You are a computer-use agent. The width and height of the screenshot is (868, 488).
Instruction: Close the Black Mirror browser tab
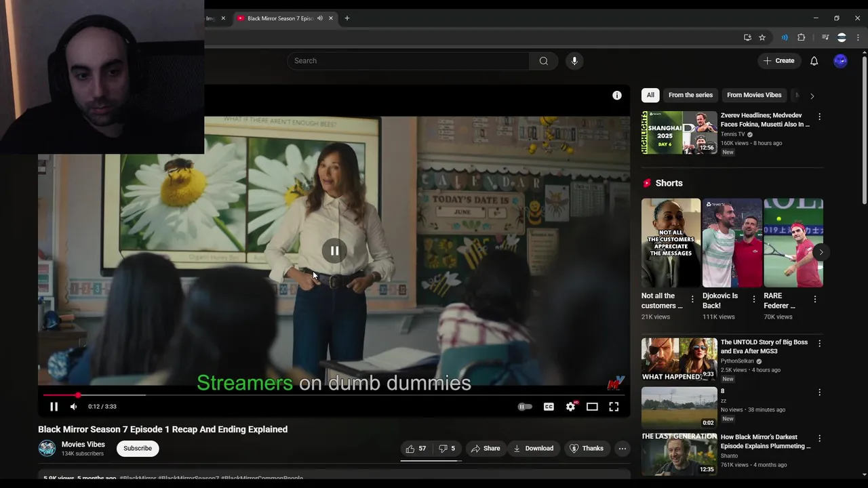tap(331, 18)
